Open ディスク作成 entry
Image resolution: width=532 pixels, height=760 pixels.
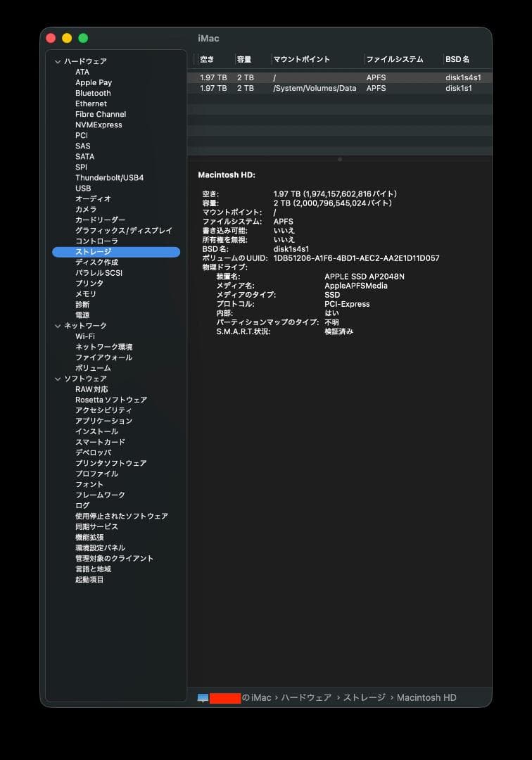[x=97, y=262]
